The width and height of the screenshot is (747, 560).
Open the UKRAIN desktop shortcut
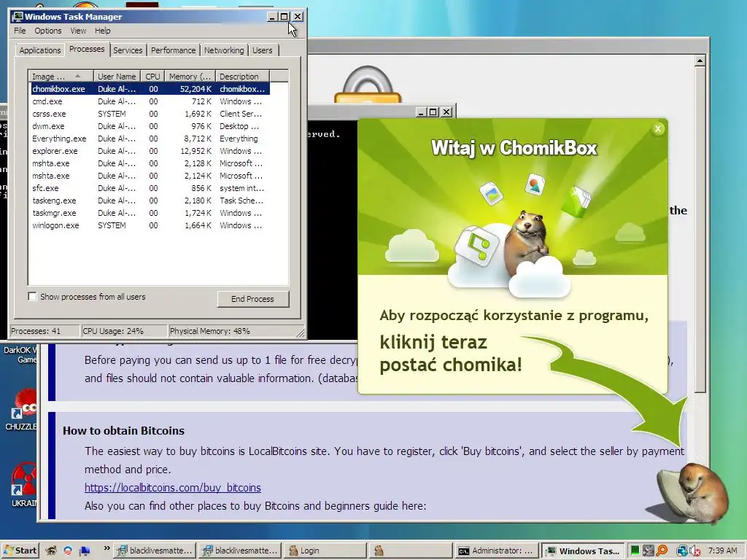[x=24, y=485]
